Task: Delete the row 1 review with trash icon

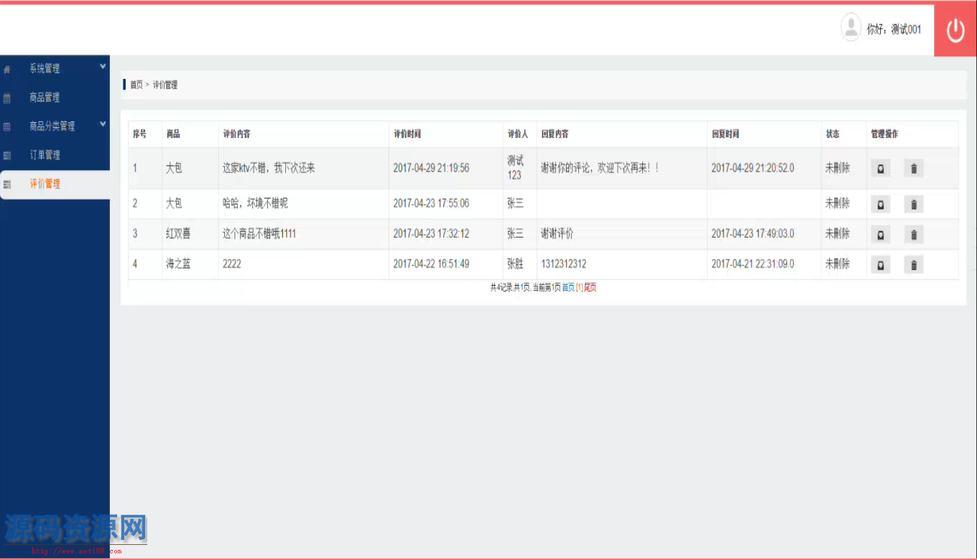Action: click(x=913, y=169)
